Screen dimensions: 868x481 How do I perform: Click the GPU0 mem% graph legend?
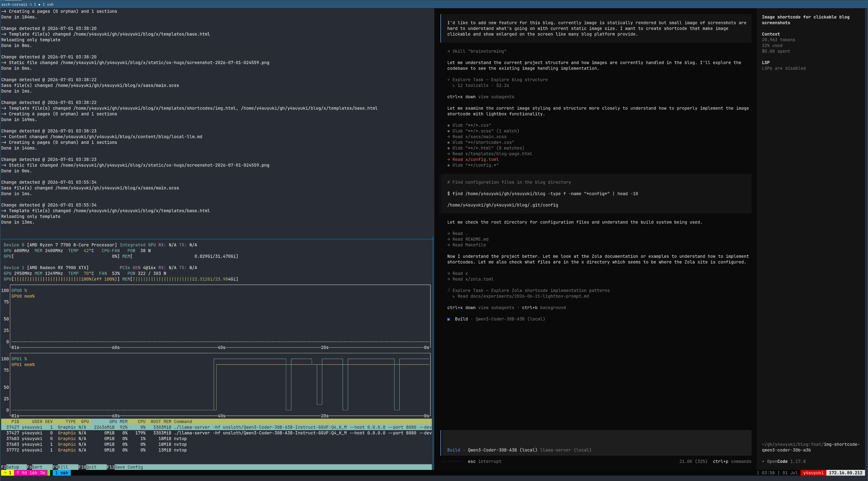point(23,296)
